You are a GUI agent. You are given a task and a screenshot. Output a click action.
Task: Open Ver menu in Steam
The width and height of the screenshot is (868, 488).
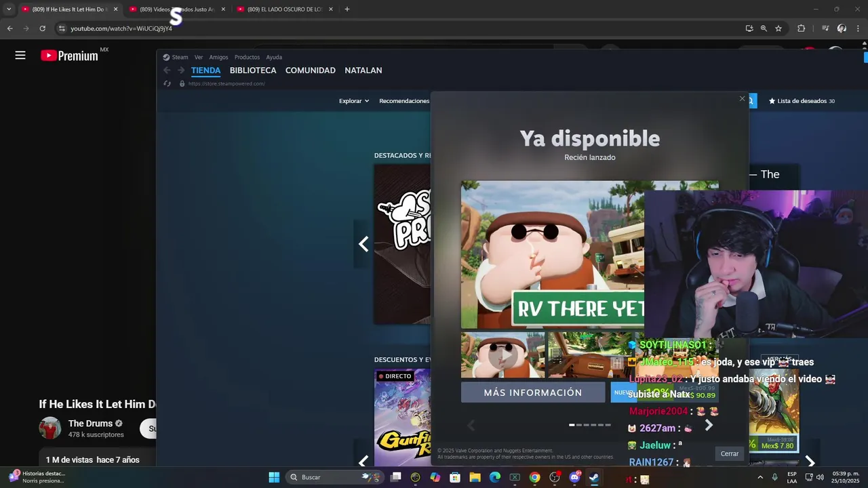pos(199,58)
